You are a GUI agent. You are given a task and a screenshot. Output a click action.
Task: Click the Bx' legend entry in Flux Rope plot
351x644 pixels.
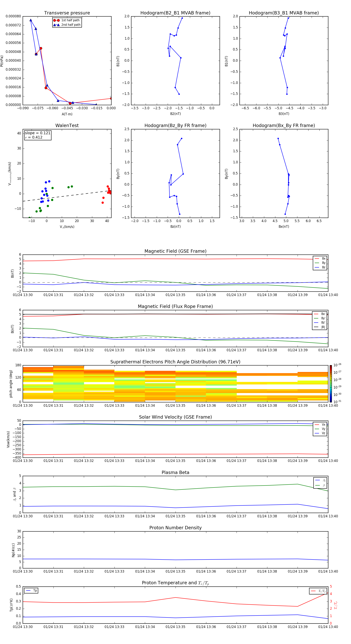(x=320, y=314)
